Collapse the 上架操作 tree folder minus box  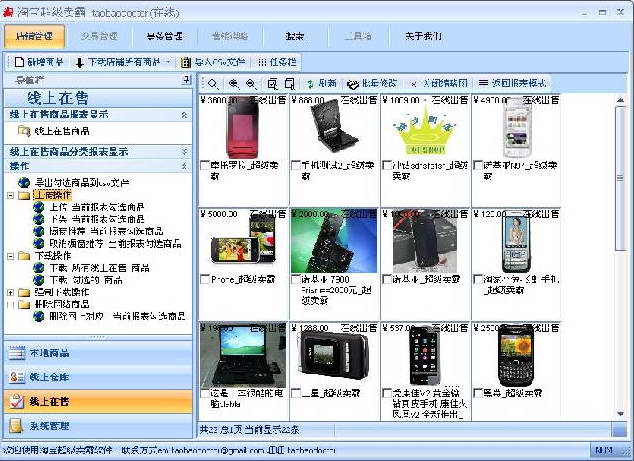(x=11, y=195)
